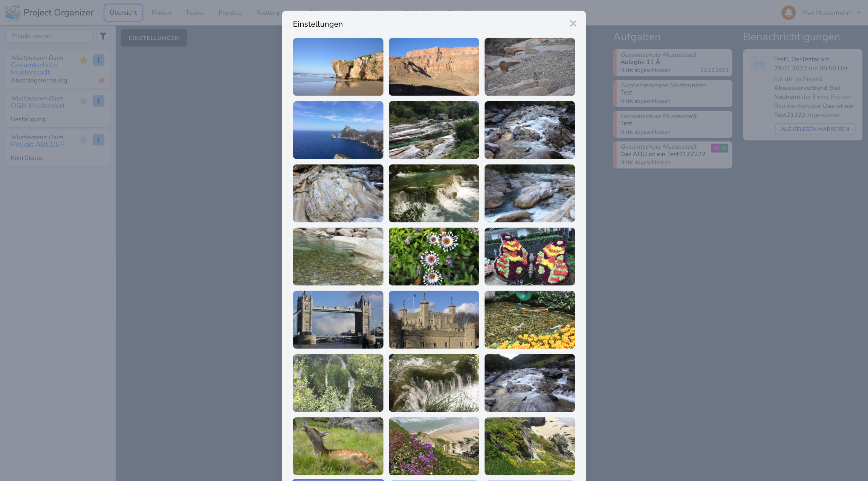Choose the gravel rocks background image
This screenshot has height=481, width=868.
tap(530, 67)
